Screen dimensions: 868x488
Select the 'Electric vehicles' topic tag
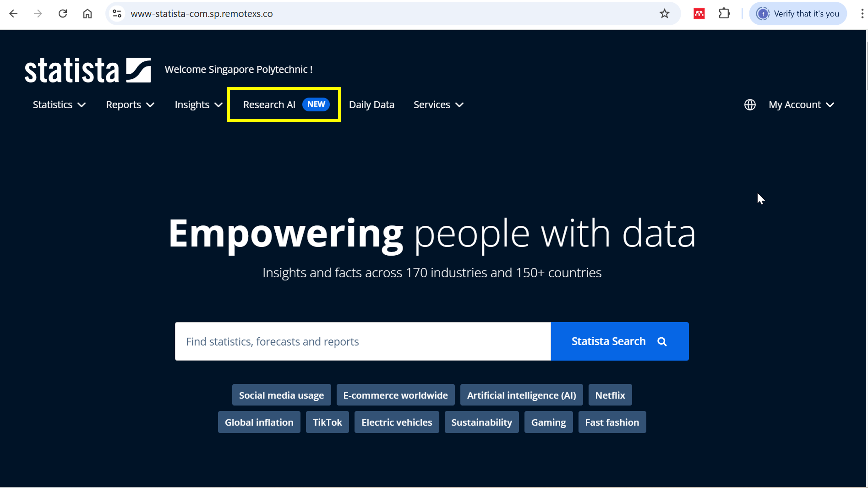click(397, 422)
